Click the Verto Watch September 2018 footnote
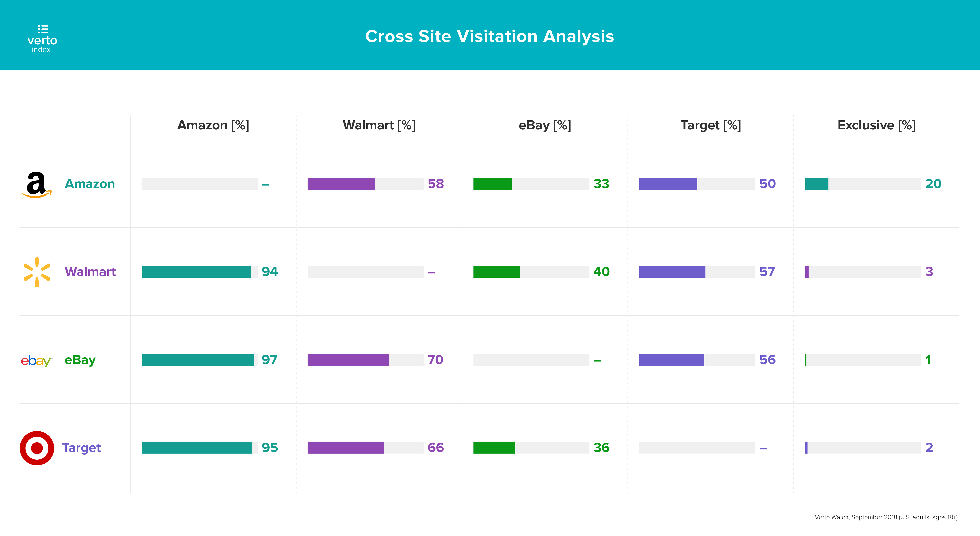The image size is (980, 536). 886,517
